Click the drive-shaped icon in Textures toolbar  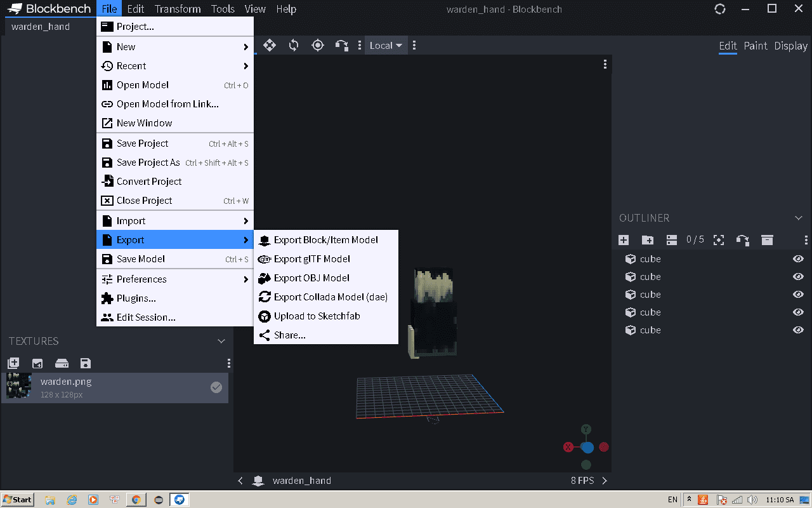tap(62, 363)
